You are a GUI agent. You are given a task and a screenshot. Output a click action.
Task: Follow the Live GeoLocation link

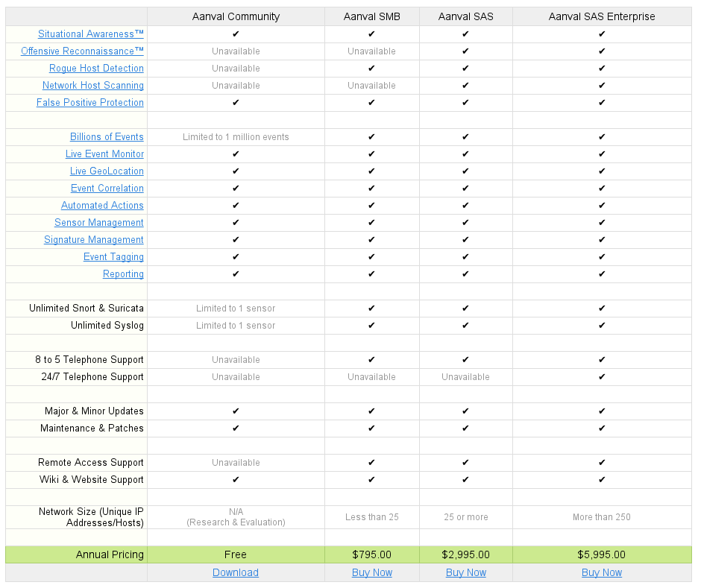tap(107, 171)
